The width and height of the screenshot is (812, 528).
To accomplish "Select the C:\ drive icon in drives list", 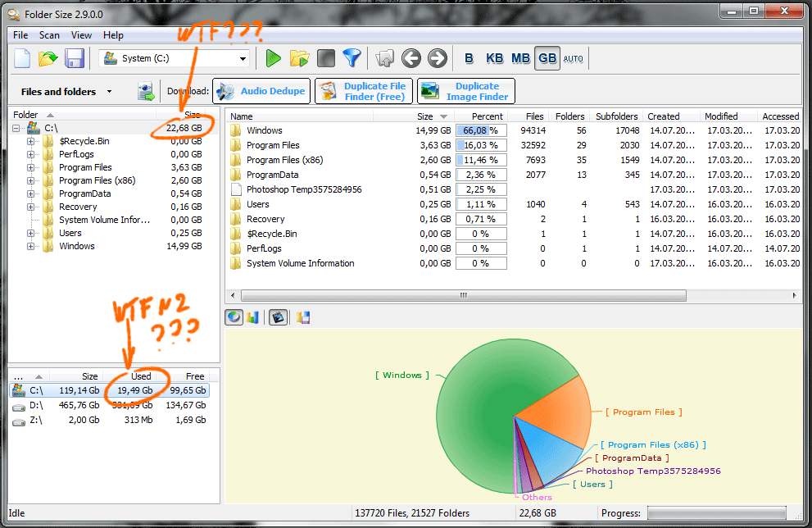I will pyautogui.click(x=19, y=389).
